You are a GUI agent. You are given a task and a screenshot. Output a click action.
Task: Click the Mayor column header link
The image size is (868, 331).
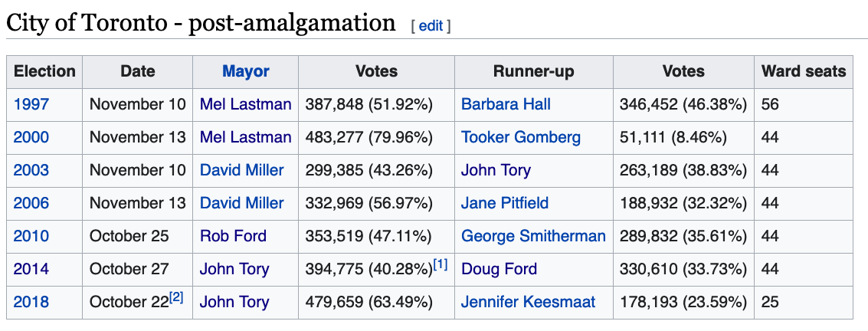pyautogui.click(x=246, y=71)
